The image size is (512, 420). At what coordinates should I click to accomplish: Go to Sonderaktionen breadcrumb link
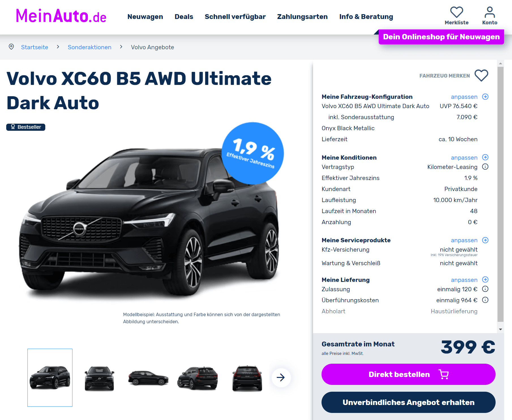pyautogui.click(x=89, y=47)
